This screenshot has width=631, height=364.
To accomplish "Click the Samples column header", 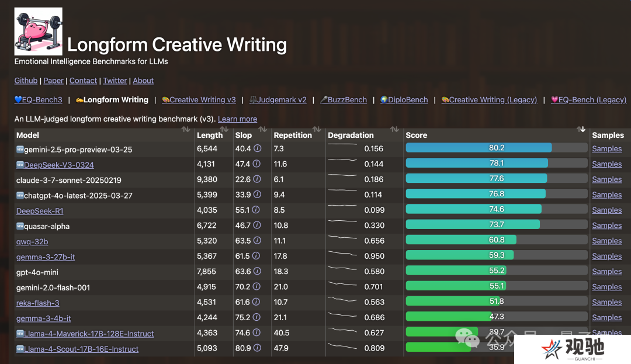I will pos(608,135).
